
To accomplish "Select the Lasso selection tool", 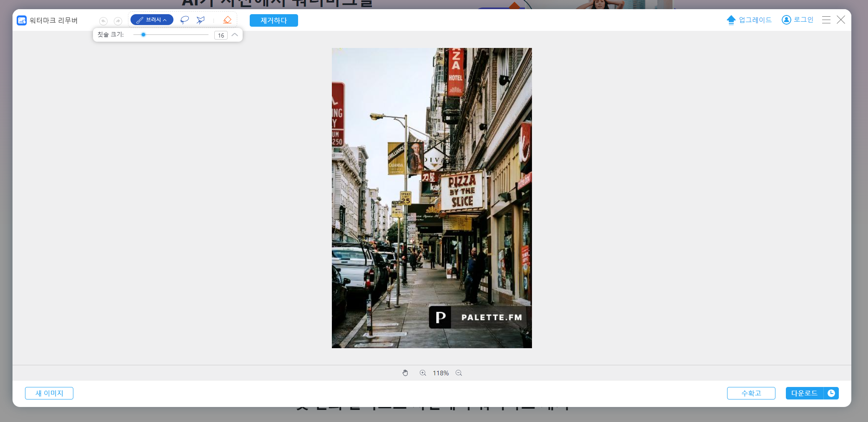I will (184, 20).
